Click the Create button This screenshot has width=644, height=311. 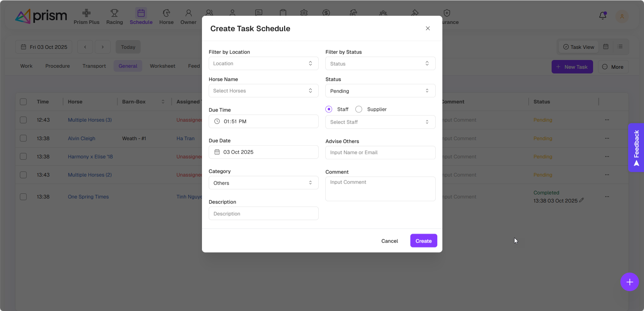(423, 241)
